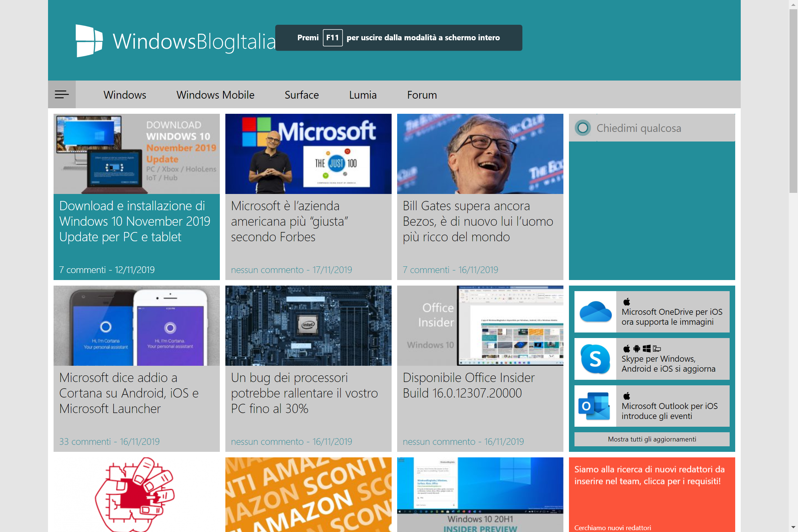Open the Windows menu tab
This screenshot has width=798, height=532.
125,95
